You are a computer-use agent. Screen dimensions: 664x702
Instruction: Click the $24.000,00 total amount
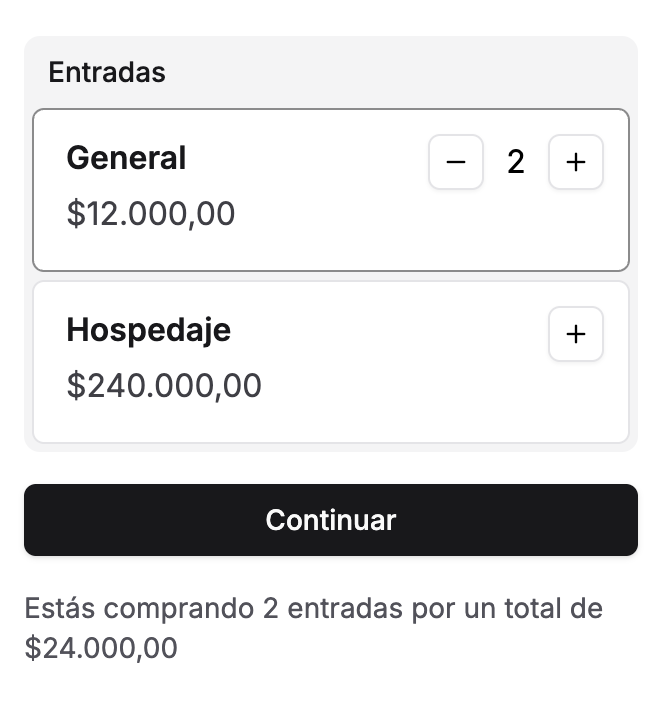click(x=101, y=648)
